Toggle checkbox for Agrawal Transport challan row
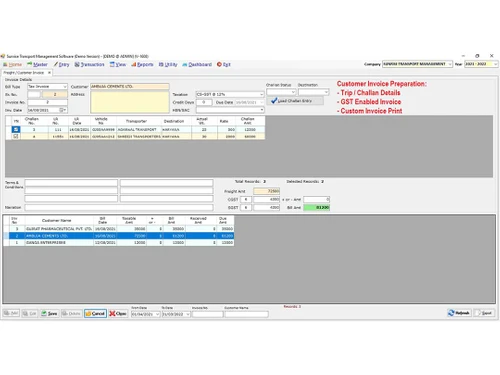Viewport: 500px width, 375px height. point(16,129)
